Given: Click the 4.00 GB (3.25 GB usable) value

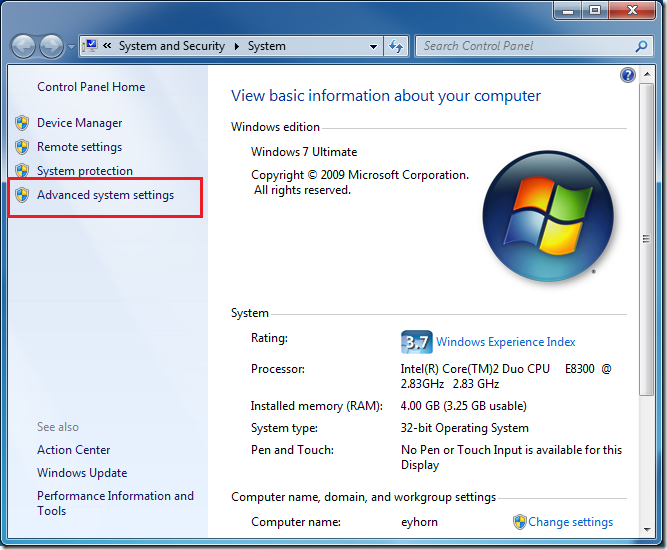Looking at the screenshot, I should [x=463, y=406].
